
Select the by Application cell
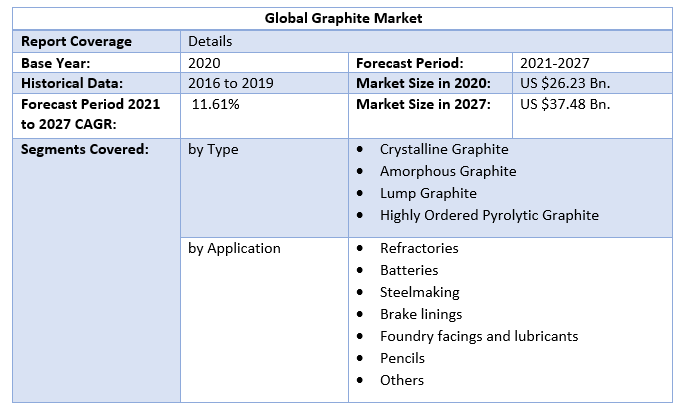tap(234, 248)
